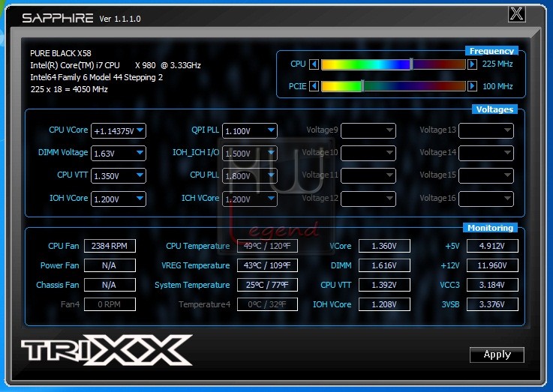Image resolution: width=553 pixels, height=392 pixels.
Task: Open the CPU VTT dropdown
Action: pos(119,175)
